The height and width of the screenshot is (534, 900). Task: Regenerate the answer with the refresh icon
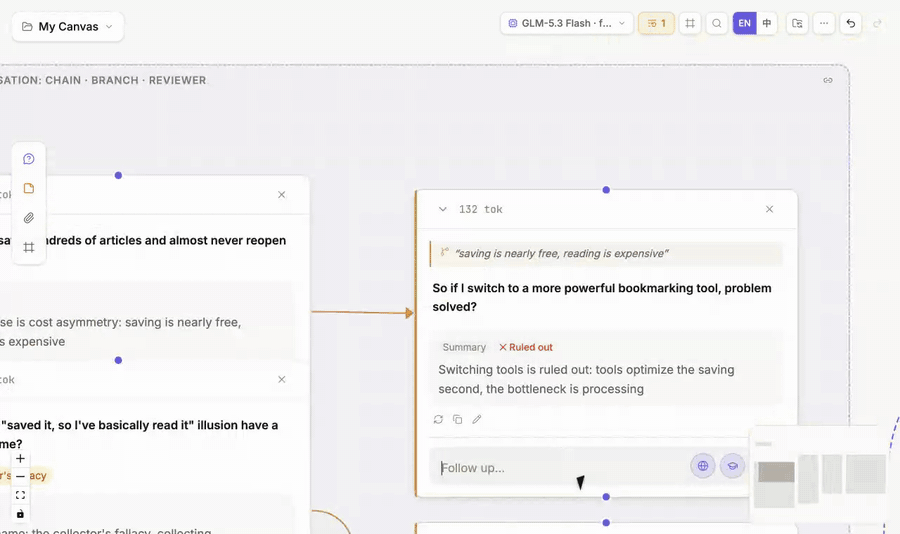(x=439, y=420)
